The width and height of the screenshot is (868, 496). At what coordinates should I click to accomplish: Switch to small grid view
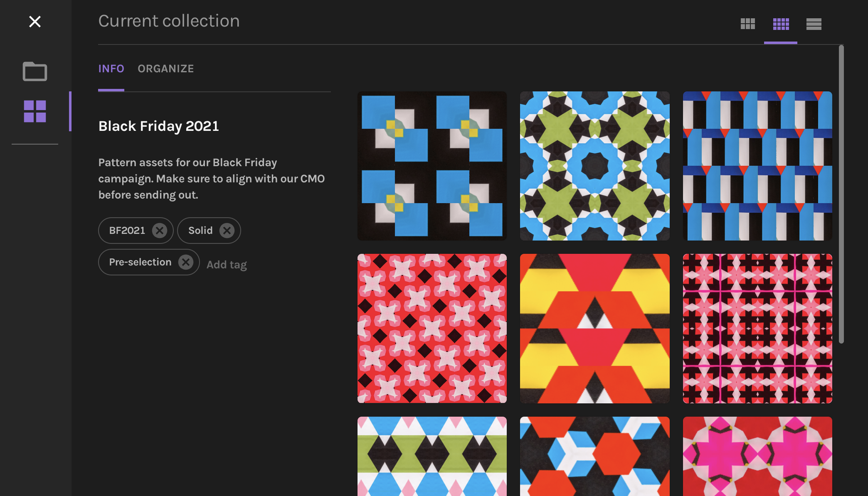tap(780, 24)
